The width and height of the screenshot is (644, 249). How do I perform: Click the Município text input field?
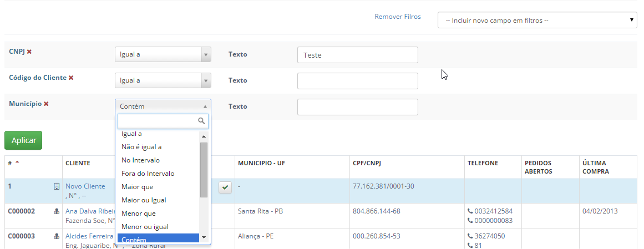coord(357,106)
